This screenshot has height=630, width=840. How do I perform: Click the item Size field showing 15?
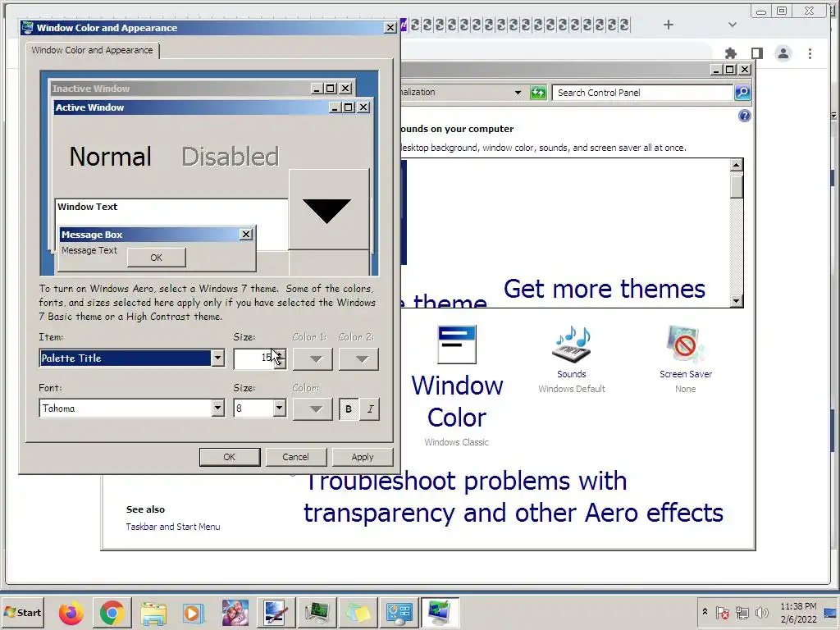[254, 358]
